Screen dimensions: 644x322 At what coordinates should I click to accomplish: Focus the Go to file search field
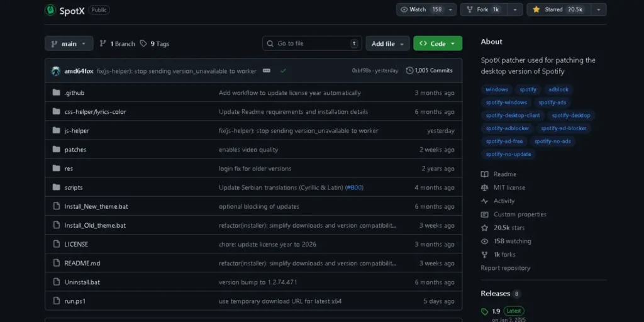click(312, 43)
